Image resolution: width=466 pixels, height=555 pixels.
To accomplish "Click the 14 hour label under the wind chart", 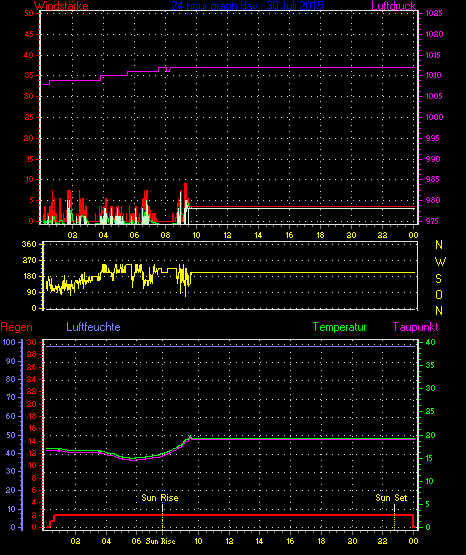I will [258, 235].
